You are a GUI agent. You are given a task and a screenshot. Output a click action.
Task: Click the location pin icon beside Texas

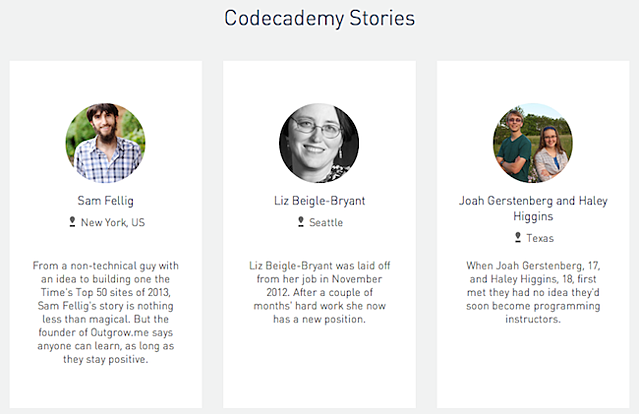pos(517,238)
